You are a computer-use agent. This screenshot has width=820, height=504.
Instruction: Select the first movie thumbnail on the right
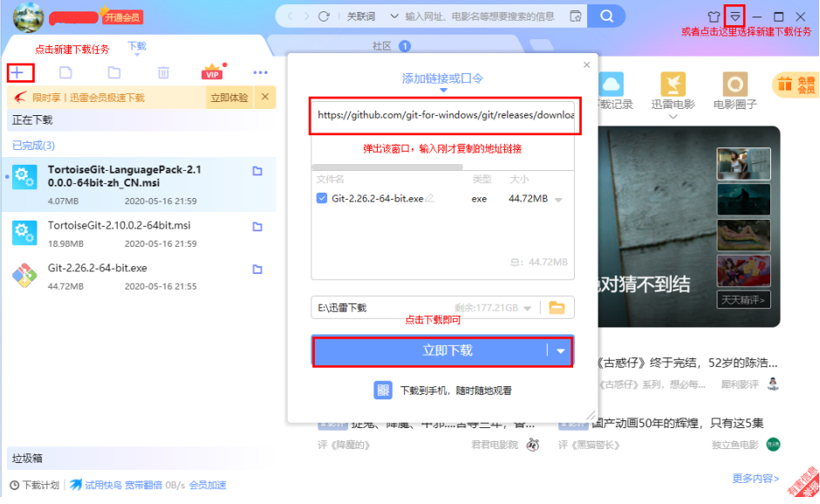pyautogui.click(x=743, y=164)
